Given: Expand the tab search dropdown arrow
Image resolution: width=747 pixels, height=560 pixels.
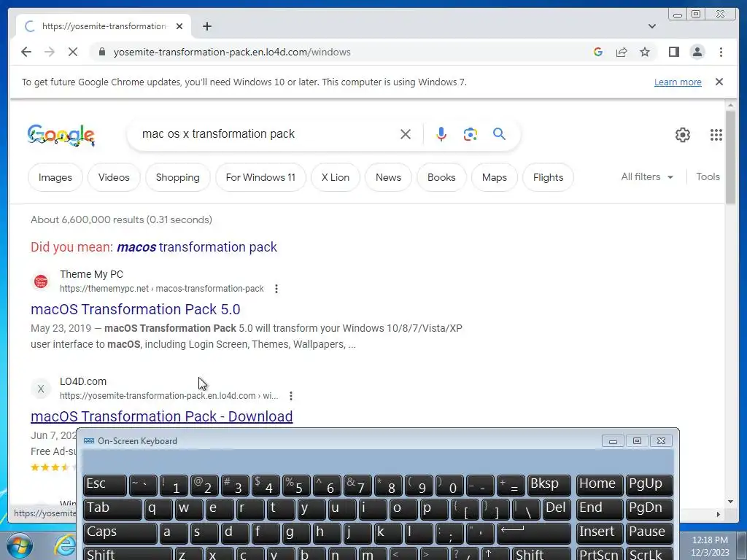Looking at the screenshot, I should click(651, 26).
